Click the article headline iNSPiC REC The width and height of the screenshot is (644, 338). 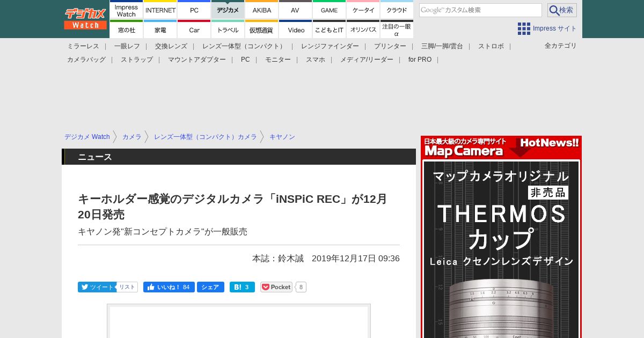tap(232, 207)
